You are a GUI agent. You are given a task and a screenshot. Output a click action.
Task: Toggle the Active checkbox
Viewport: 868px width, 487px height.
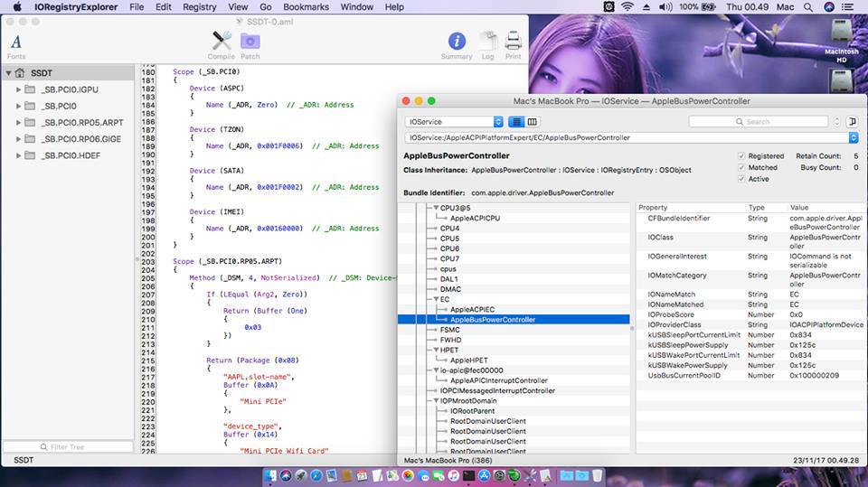pos(741,179)
